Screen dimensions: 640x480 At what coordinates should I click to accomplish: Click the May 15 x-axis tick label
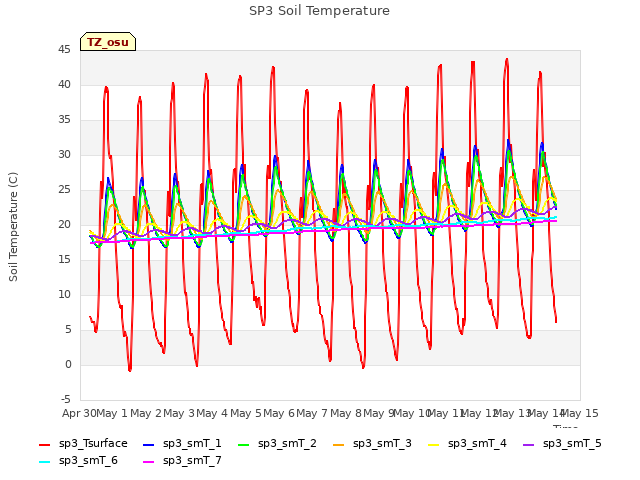pyautogui.click(x=580, y=413)
